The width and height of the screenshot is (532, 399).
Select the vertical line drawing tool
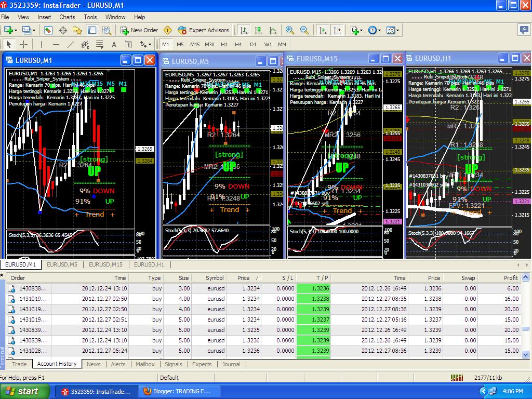point(41,44)
